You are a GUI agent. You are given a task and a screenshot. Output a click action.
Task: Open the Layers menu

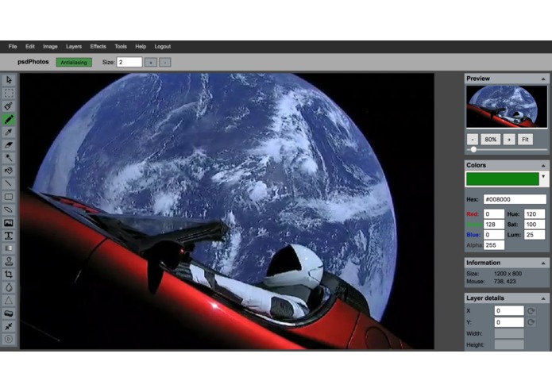(74, 46)
